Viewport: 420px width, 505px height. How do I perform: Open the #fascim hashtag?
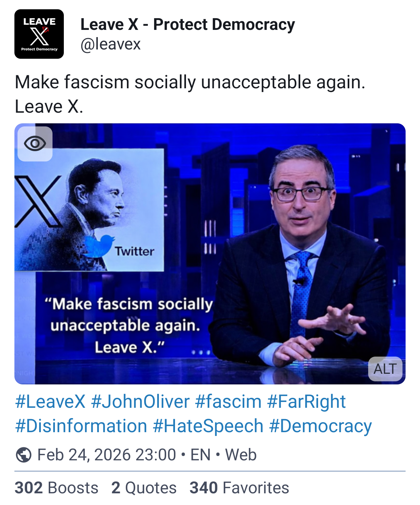pyautogui.click(x=228, y=402)
